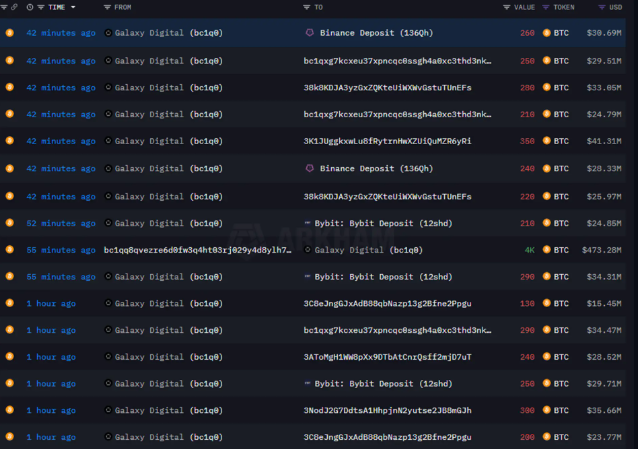The height and width of the screenshot is (449, 638).
Task: Open Bybit Deposit (12shd) in the $34.31M row
Action: point(383,277)
